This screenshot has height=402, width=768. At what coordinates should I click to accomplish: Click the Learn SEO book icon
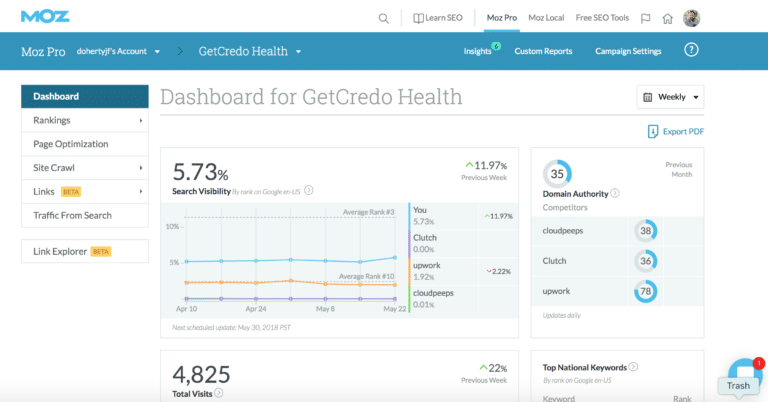pos(418,18)
